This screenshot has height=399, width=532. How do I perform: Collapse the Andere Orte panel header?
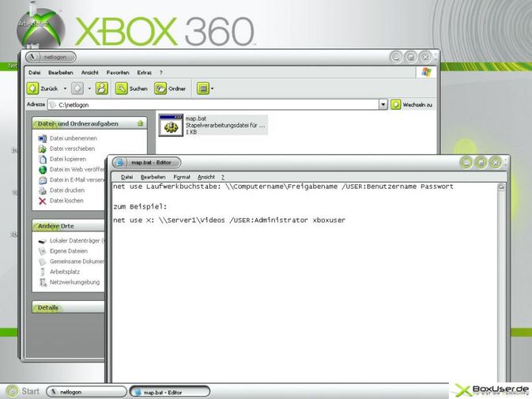69,226
